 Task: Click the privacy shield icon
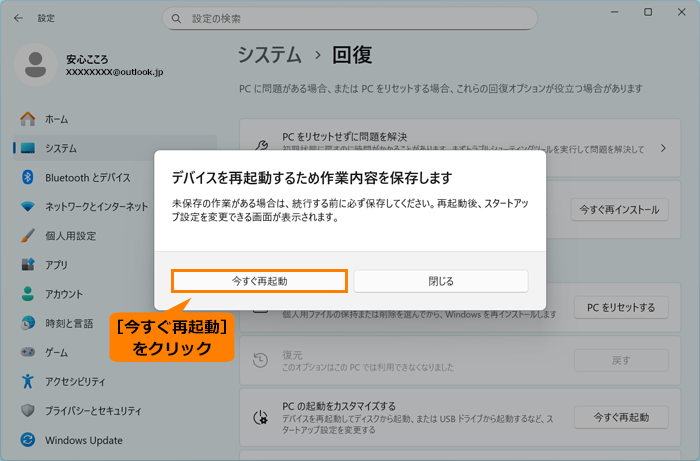tap(28, 411)
